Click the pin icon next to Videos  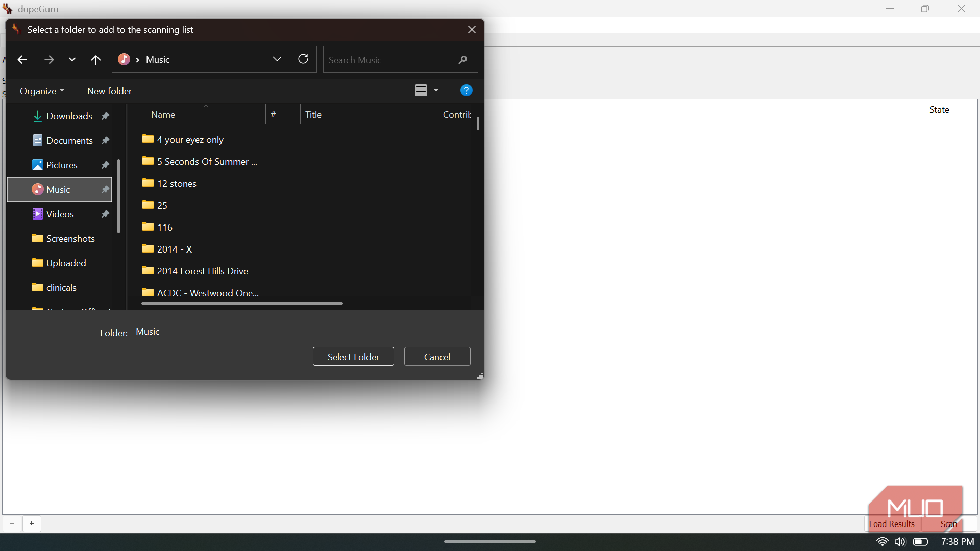point(105,214)
